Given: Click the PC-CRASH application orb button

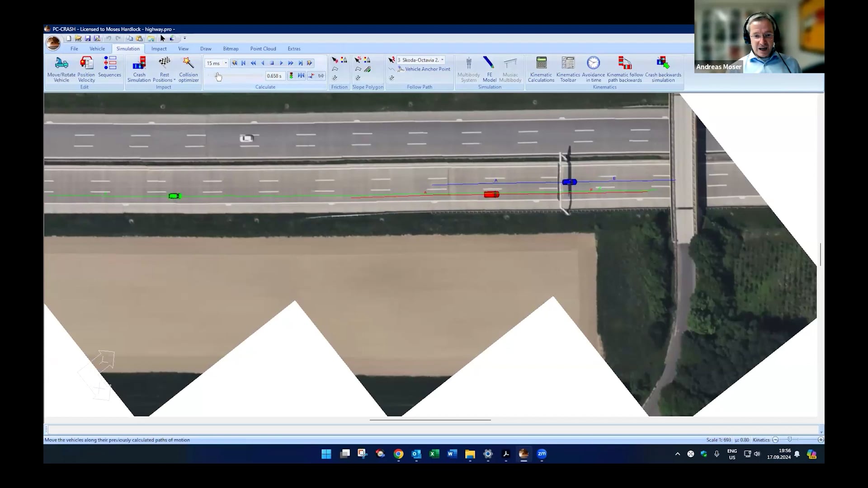Looking at the screenshot, I should 53,43.
